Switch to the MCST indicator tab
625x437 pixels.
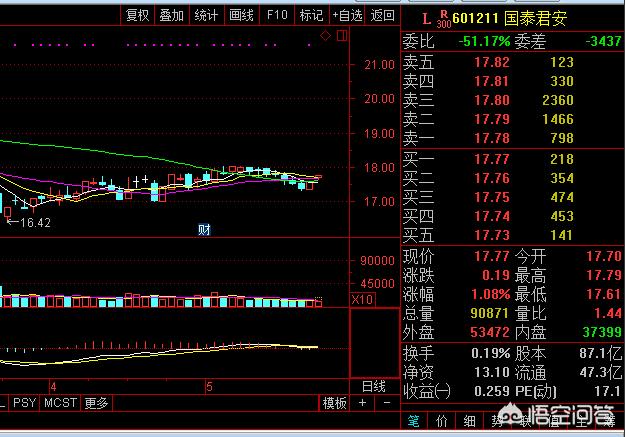point(61,403)
